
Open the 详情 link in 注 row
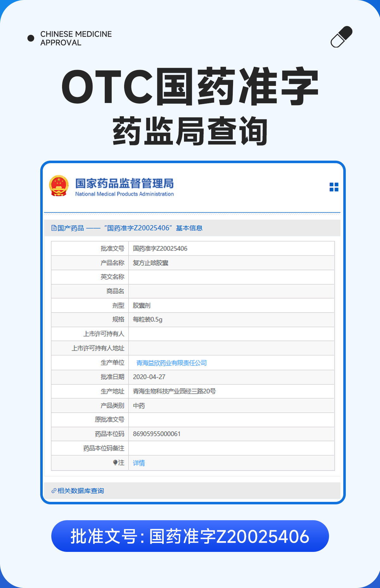coord(139,463)
